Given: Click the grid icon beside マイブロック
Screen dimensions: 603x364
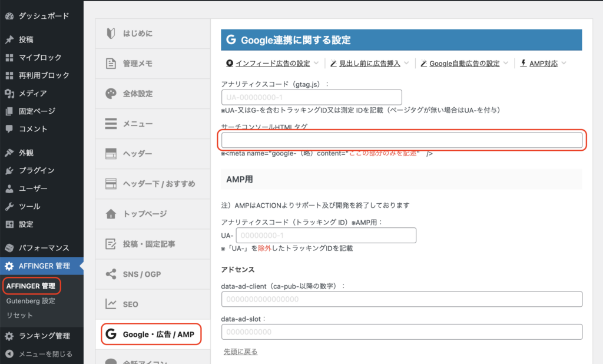Looking at the screenshot, I should pos(9,58).
